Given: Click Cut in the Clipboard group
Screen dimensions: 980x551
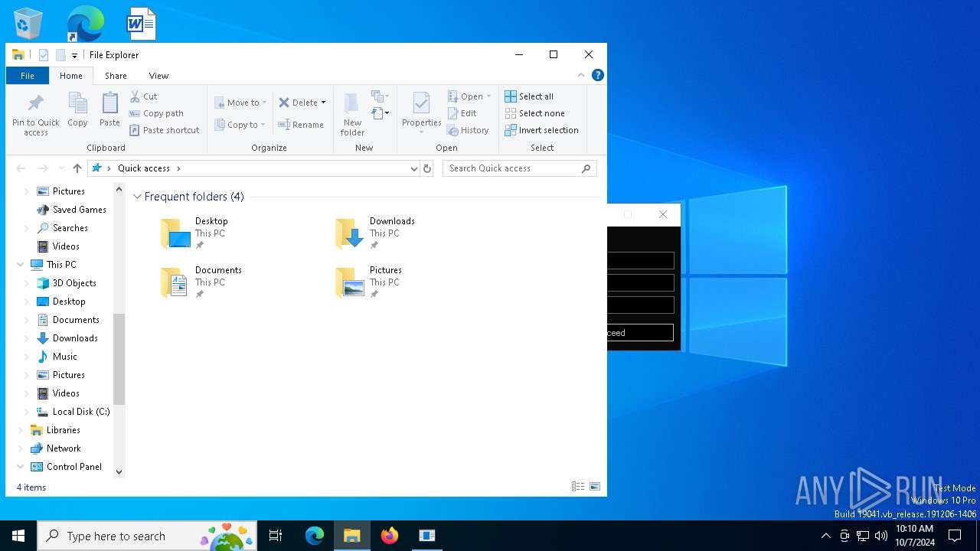Looking at the screenshot, I should click(143, 96).
